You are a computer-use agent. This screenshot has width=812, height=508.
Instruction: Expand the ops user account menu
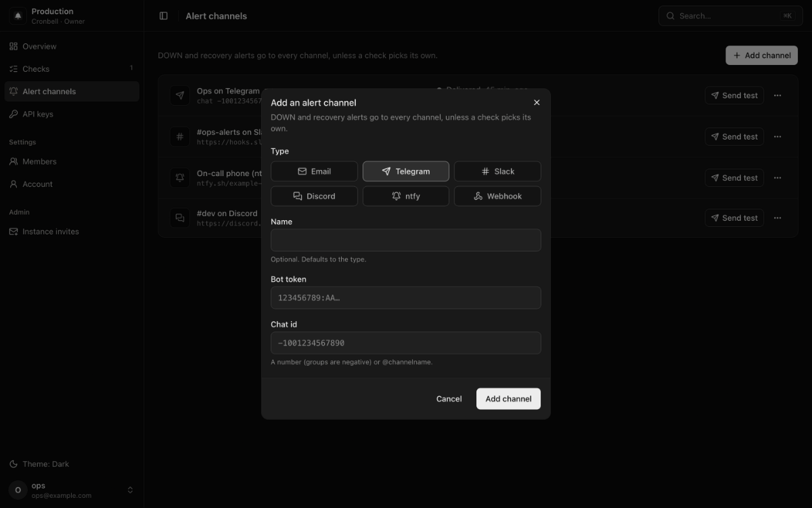coord(72,490)
